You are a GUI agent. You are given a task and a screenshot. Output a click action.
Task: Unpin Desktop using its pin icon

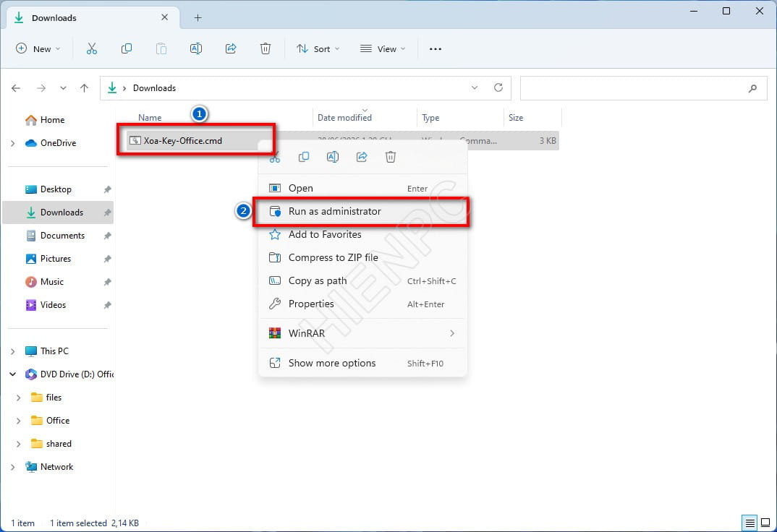click(107, 189)
